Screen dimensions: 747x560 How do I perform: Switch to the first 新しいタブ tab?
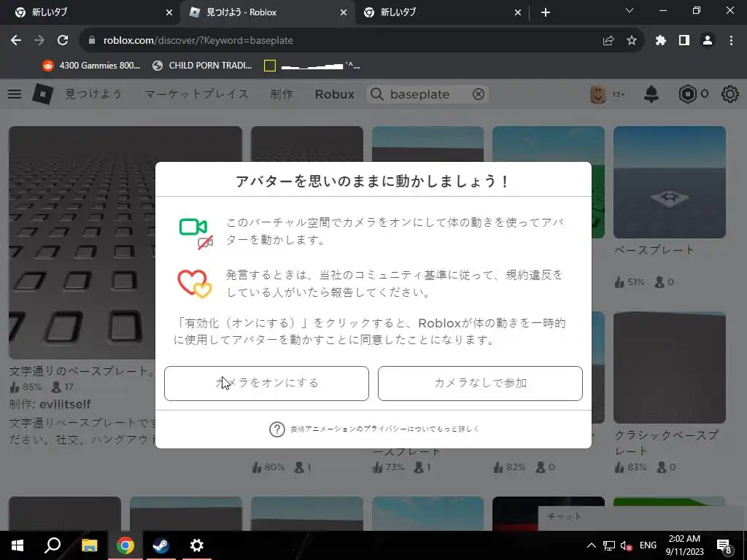pyautogui.click(x=90, y=12)
